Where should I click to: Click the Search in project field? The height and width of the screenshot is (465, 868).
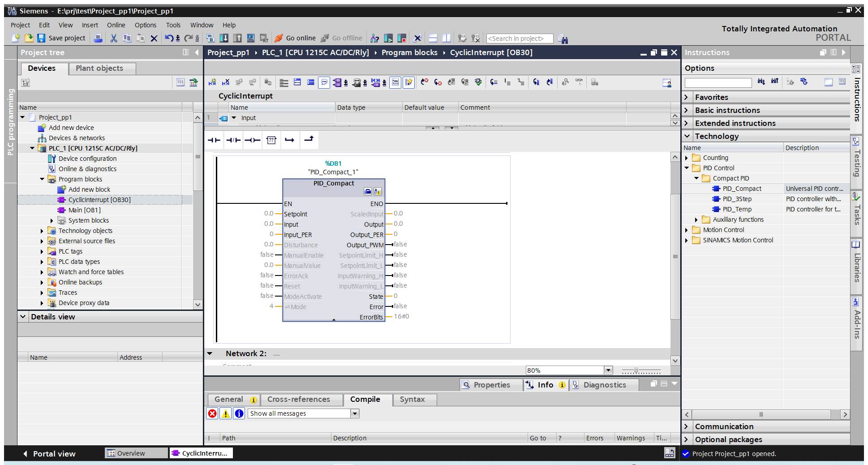click(519, 39)
